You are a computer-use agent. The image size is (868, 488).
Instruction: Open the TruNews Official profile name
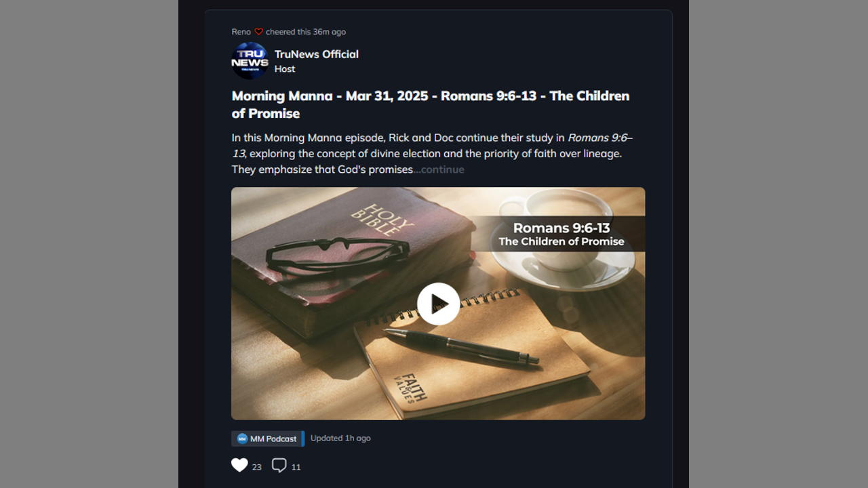(317, 54)
